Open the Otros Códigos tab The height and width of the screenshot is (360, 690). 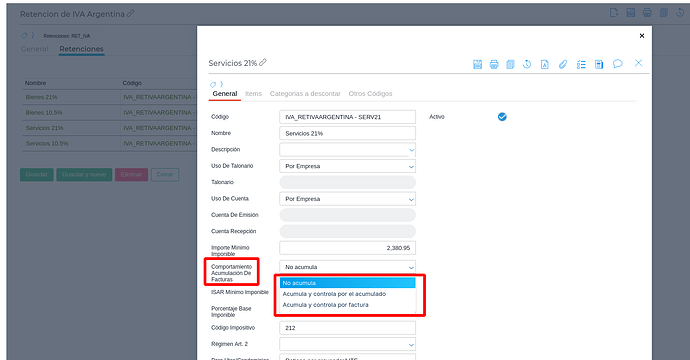(370, 94)
